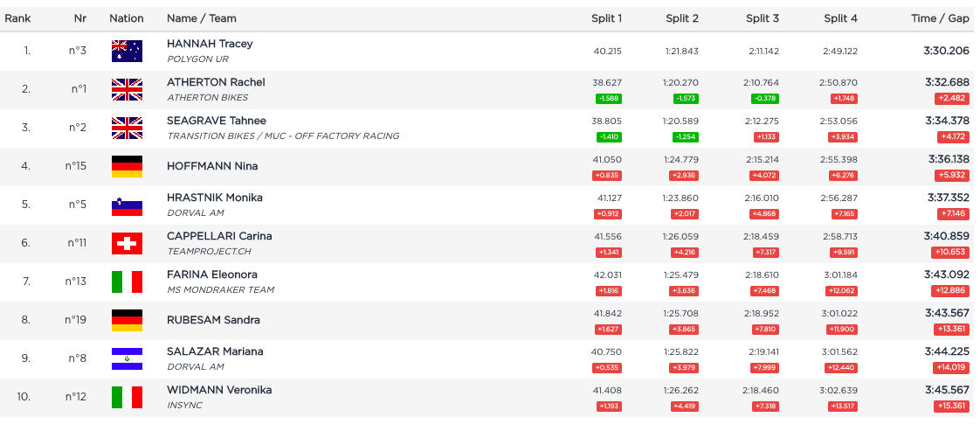The image size is (980, 424).
Task: Click the Slovenian flag beside HRASTNIK Monika
Action: coord(127,205)
